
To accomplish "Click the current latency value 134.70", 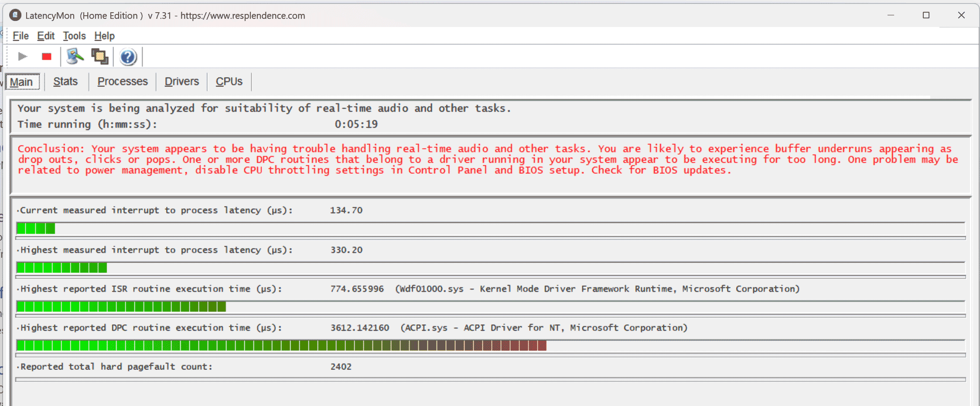I will click(346, 210).
